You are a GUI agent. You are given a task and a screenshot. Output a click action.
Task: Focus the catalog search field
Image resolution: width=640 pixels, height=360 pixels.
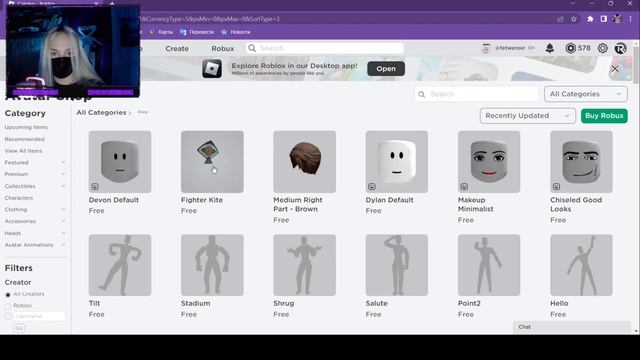[x=477, y=94]
